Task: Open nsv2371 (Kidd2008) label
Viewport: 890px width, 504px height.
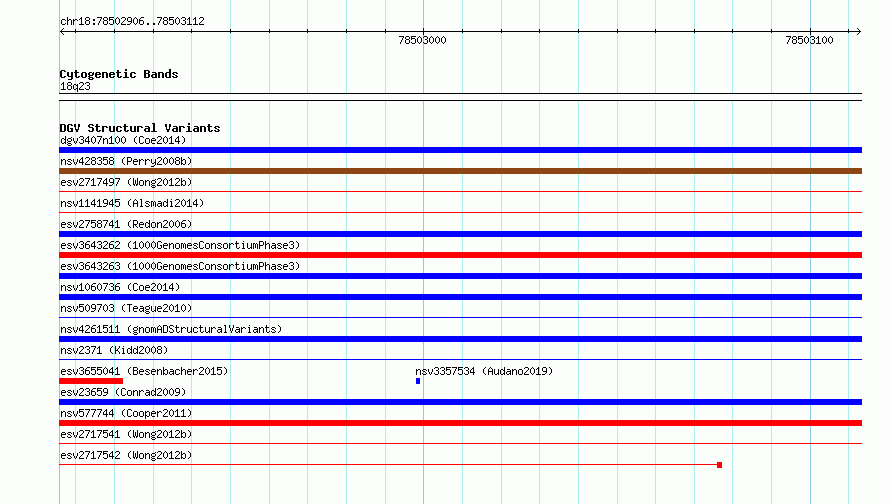Action: [114, 350]
